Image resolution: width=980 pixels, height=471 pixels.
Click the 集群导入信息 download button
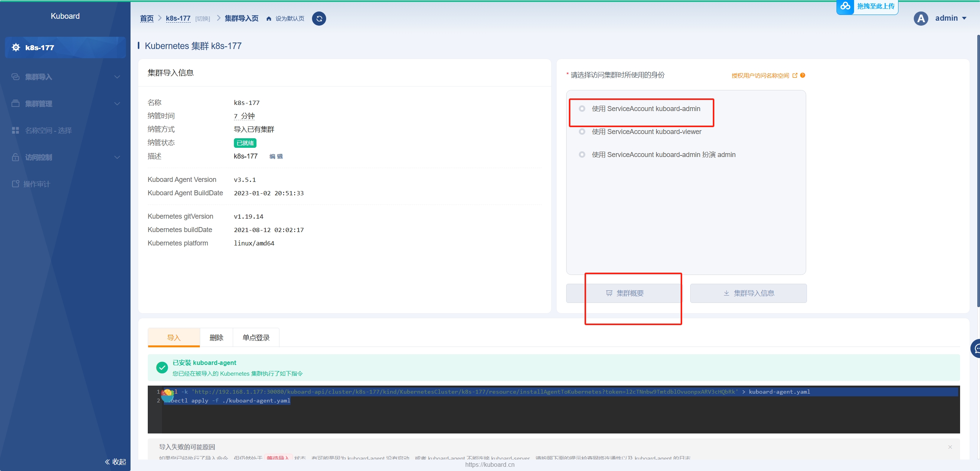pos(748,293)
